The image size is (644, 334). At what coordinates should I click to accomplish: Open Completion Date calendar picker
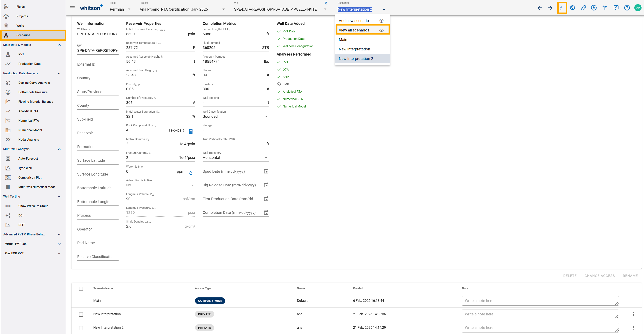click(x=266, y=213)
